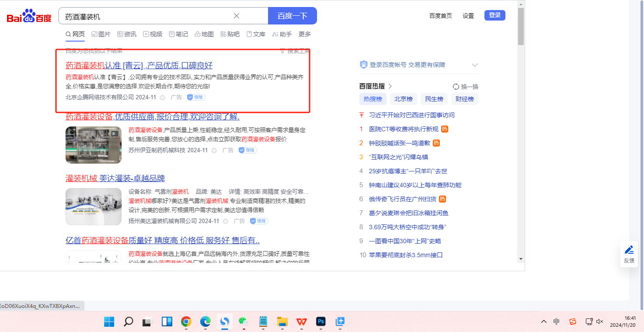The height and width of the screenshot is (332, 644).
Task: Select the 民生榜 hot list filter
Action: 434,99
